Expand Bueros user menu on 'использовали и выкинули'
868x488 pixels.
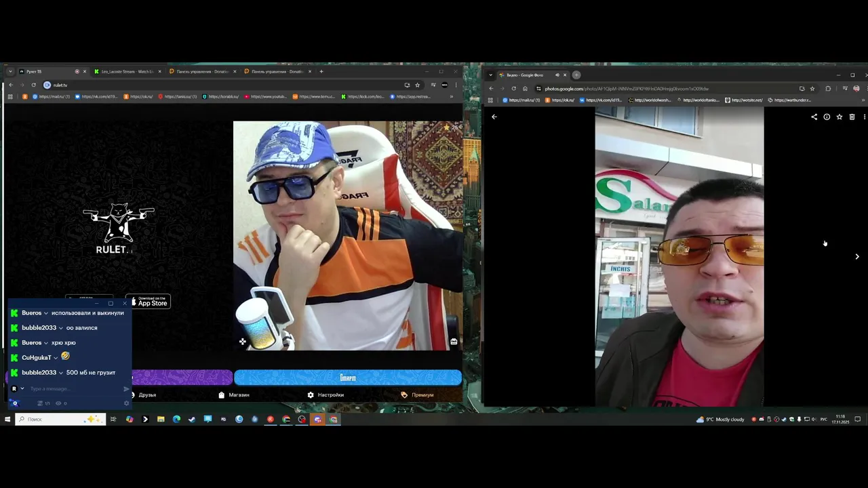pyautogui.click(x=46, y=313)
